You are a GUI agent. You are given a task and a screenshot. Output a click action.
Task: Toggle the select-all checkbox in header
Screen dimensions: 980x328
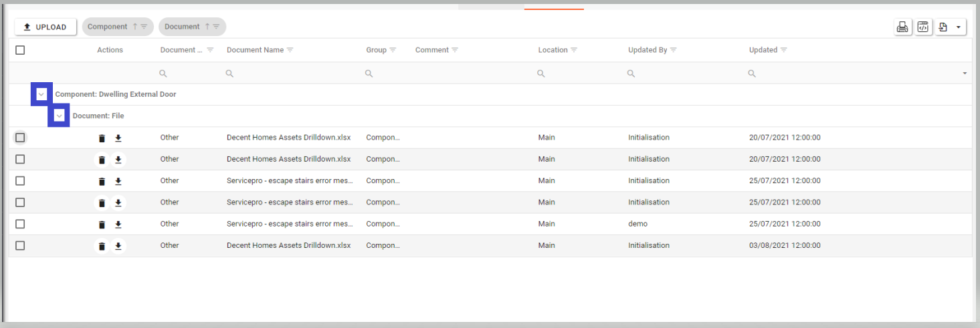point(20,50)
